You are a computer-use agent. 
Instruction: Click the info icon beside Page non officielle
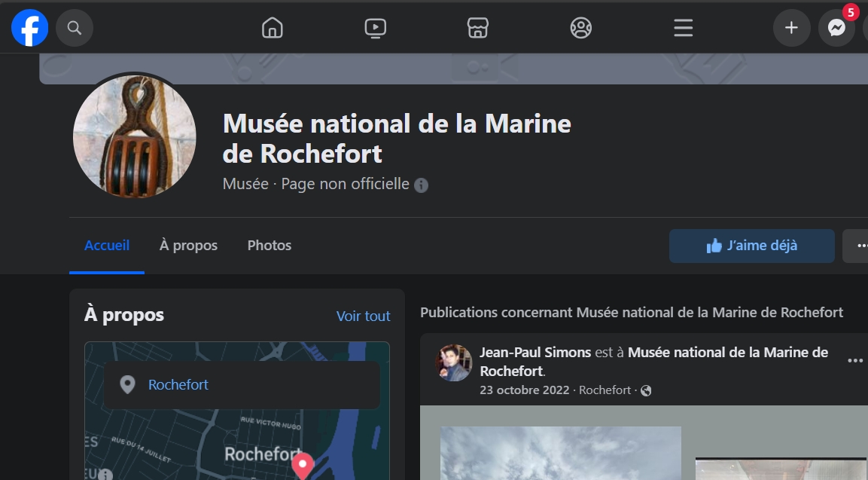(x=422, y=185)
